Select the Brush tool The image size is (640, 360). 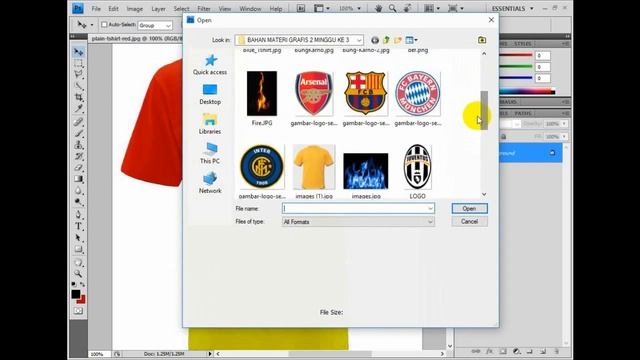click(x=78, y=133)
